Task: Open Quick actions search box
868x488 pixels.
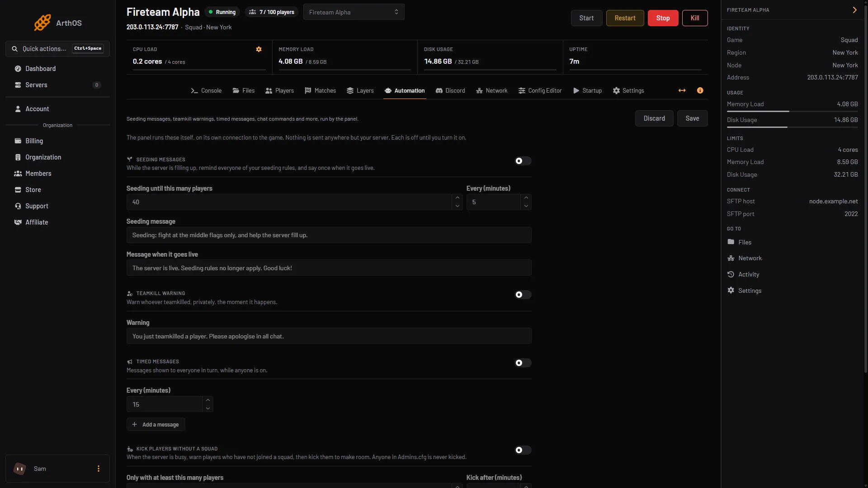Action: tap(57, 49)
